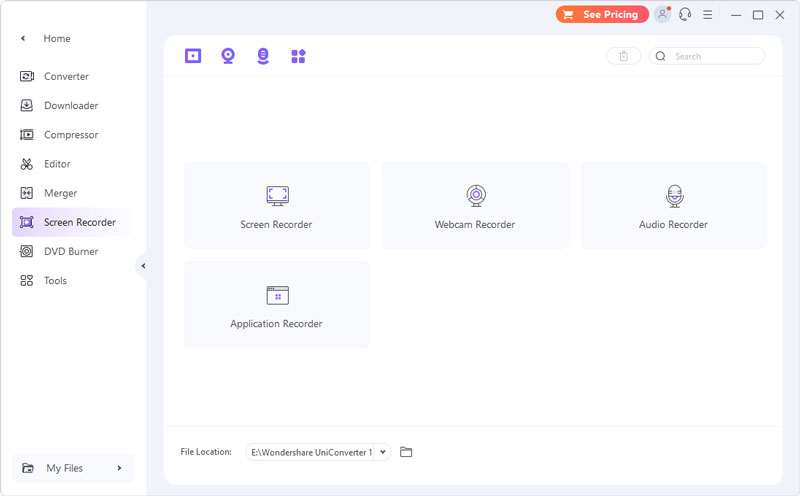Click the window icon on Application Recorder card
The width and height of the screenshot is (800, 496).
(x=278, y=295)
